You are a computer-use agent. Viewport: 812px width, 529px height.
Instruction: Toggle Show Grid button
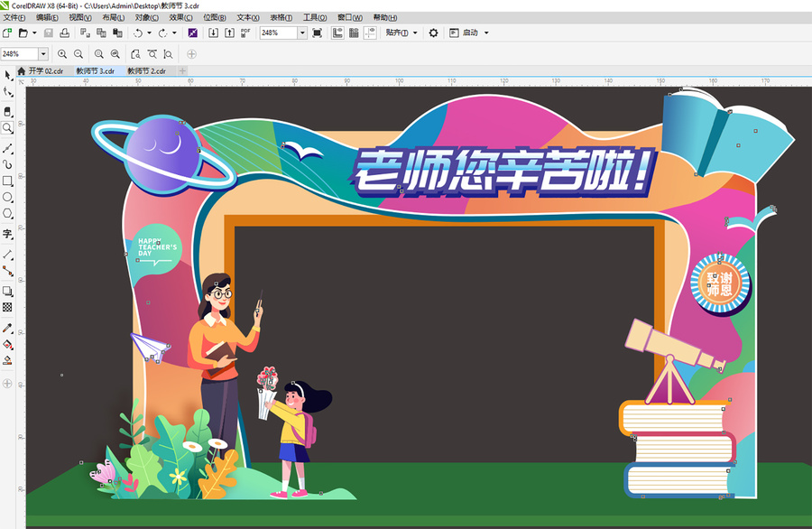click(x=354, y=32)
